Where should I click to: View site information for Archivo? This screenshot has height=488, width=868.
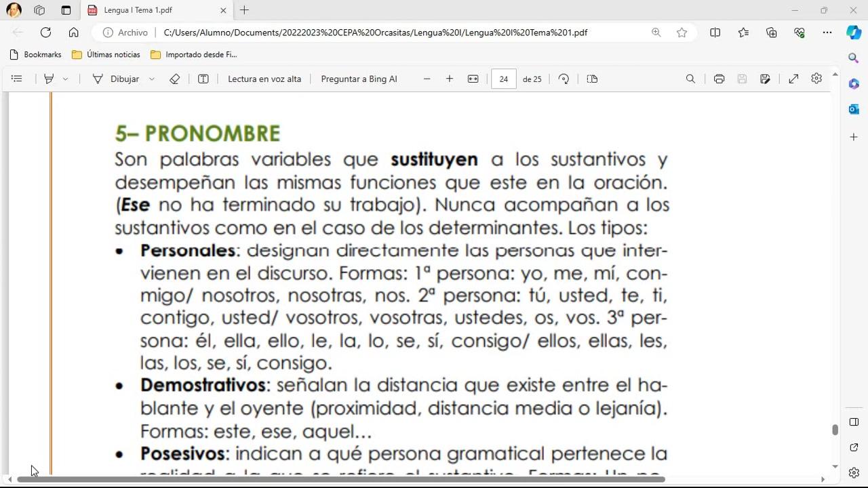click(x=125, y=33)
